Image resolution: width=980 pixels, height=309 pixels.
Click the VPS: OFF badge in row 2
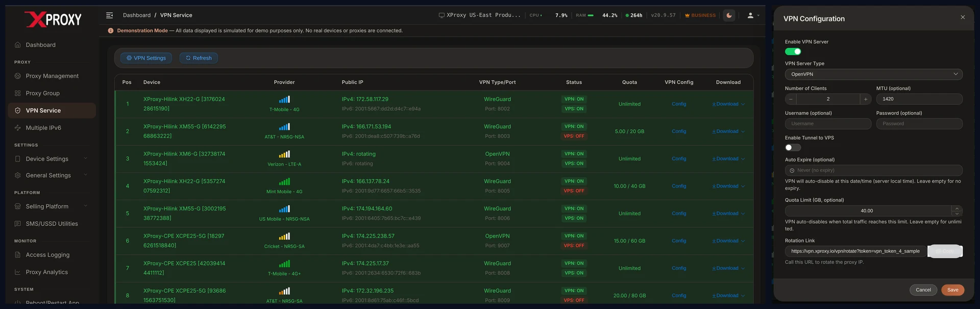pos(574,136)
